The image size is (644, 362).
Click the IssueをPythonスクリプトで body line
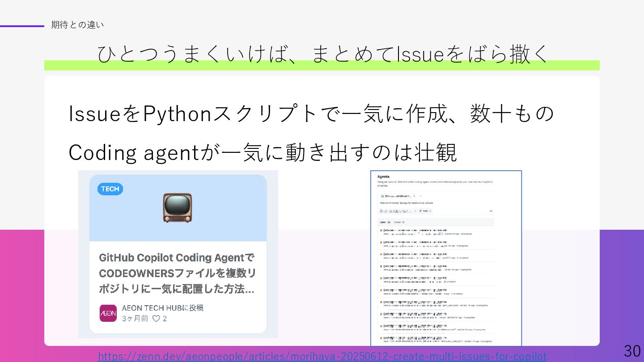311,114
